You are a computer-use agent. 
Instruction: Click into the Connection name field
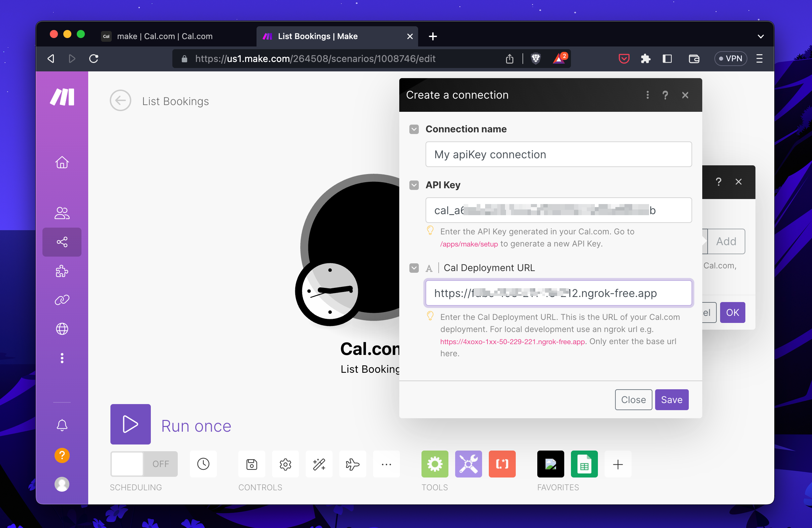pos(558,155)
